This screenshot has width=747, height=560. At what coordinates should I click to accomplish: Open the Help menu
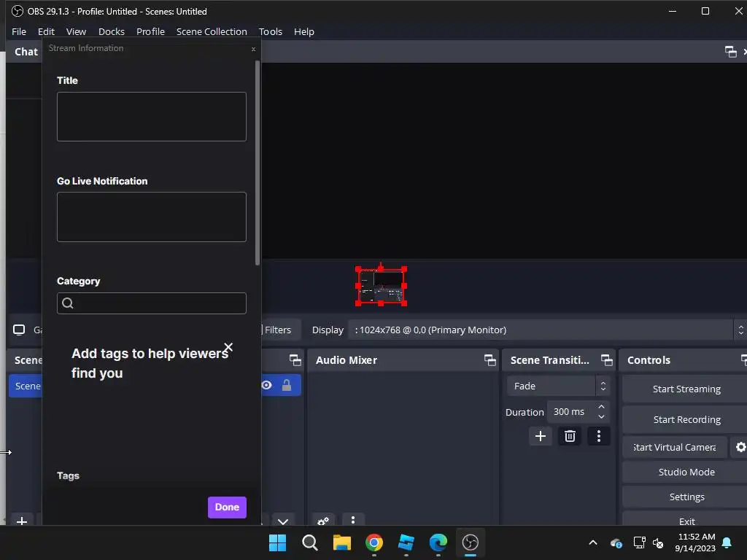tap(304, 31)
